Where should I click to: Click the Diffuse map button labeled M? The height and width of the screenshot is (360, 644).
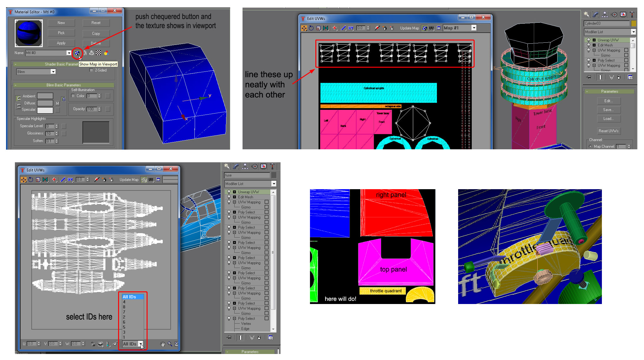click(x=57, y=103)
